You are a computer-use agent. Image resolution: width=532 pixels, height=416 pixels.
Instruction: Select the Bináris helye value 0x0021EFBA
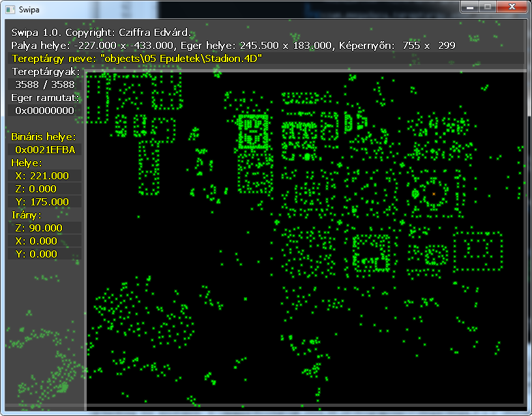[x=44, y=150]
